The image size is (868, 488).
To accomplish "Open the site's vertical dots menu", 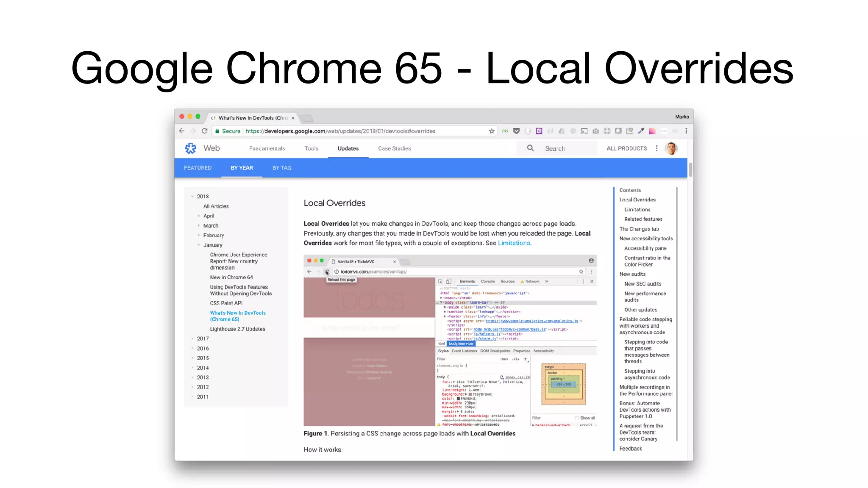I will [x=657, y=148].
